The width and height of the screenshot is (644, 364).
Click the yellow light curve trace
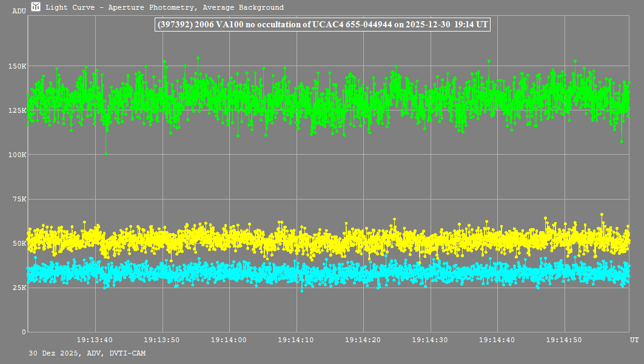327,240
